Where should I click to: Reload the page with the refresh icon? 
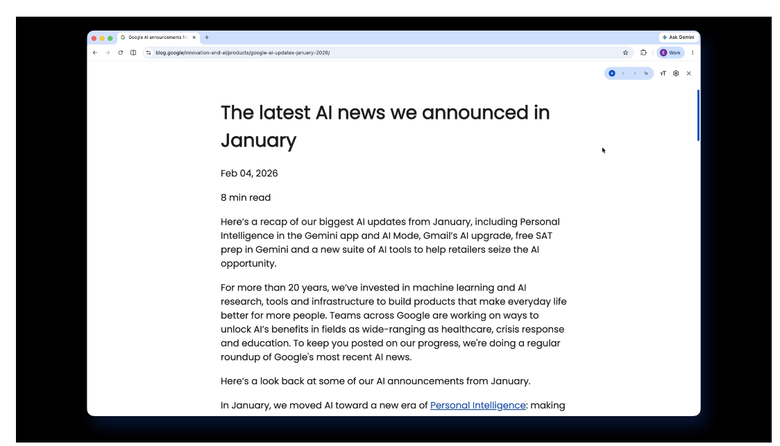[120, 53]
